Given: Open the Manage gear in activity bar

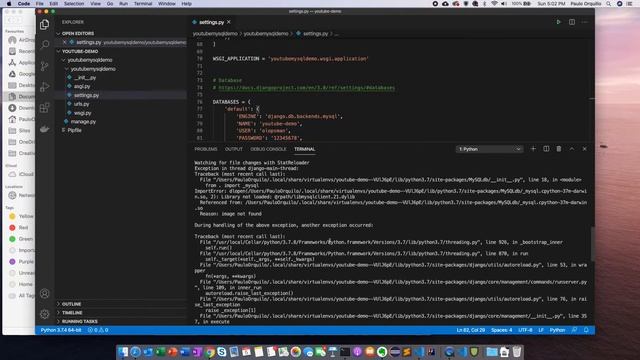Looking at the screenshot, I should point(44,314).
